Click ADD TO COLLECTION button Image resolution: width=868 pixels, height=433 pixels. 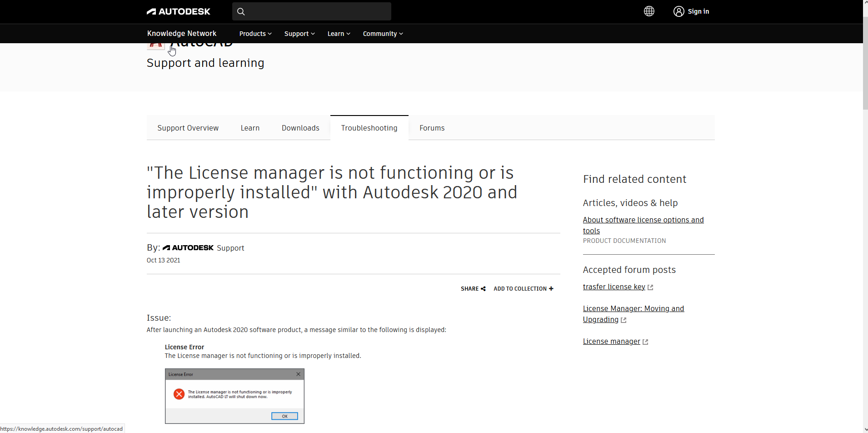click(524, 289)
